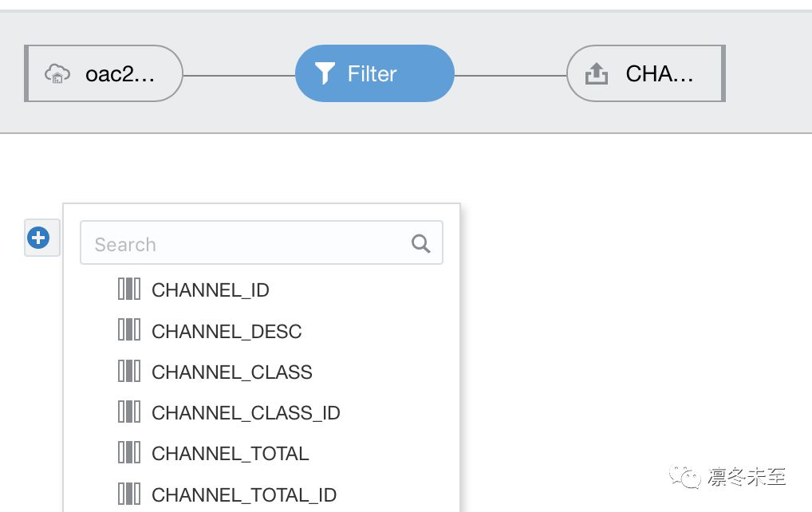Image resolution: width=812 pixels, height=512 pixels.
Task: Click the funnel icon in Filter step
Action: pyautogui.click(x=324, y=74)
